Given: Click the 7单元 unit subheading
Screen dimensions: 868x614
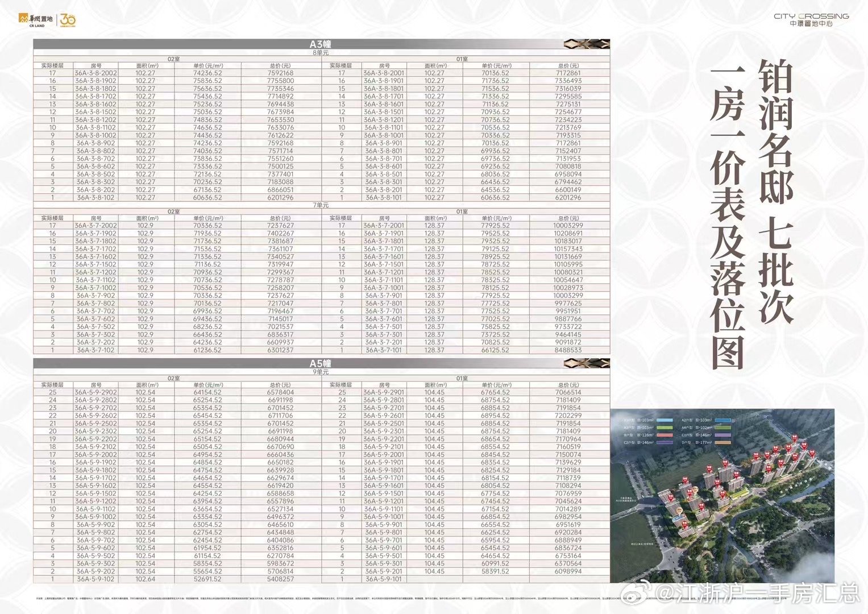Looking at the screenshot, I should (x=321, y=205).
